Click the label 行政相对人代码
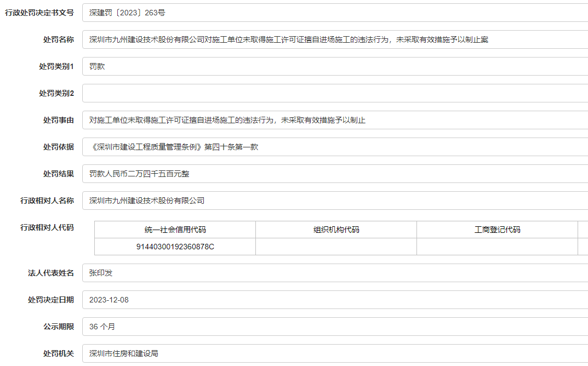Image resolution: width=588 pixels, height=366 pixels. (47, 227)
